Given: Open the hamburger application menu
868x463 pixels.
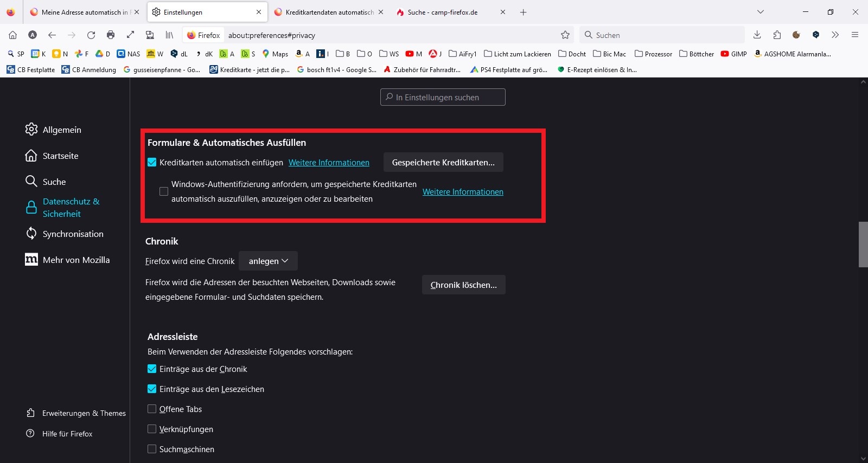Looking at the screenshot, I should coord(855,35).
